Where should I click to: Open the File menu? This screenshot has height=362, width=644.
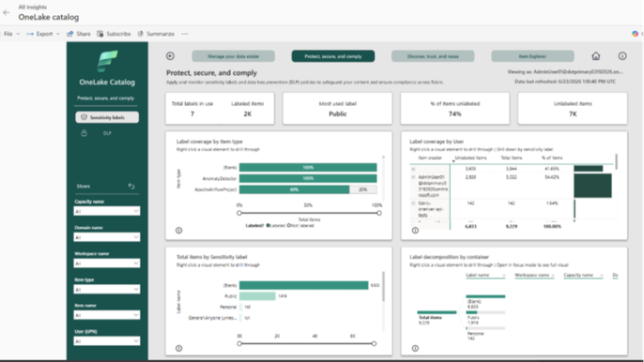pos(11,34)
